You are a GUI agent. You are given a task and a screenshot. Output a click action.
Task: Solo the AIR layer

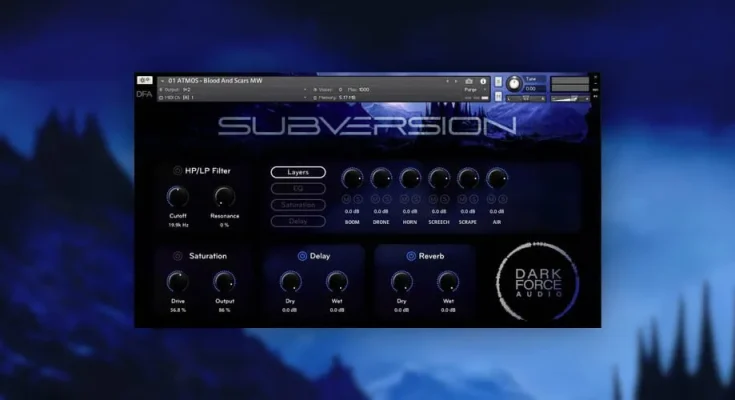[x=502, y=198]
